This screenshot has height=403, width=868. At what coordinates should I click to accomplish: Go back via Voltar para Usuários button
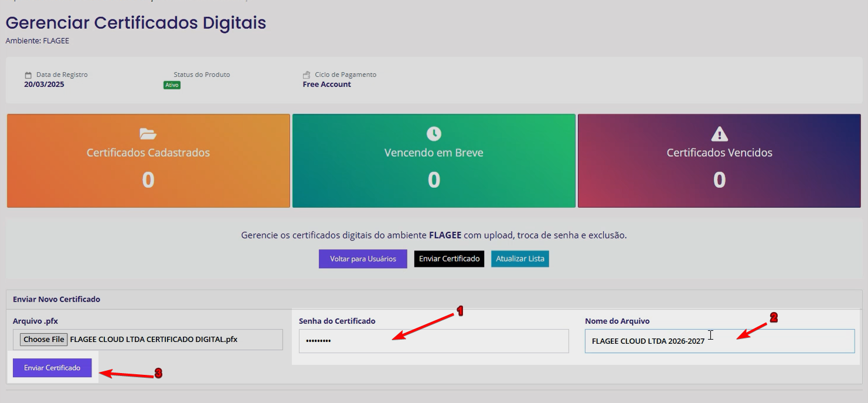(363, 259)
